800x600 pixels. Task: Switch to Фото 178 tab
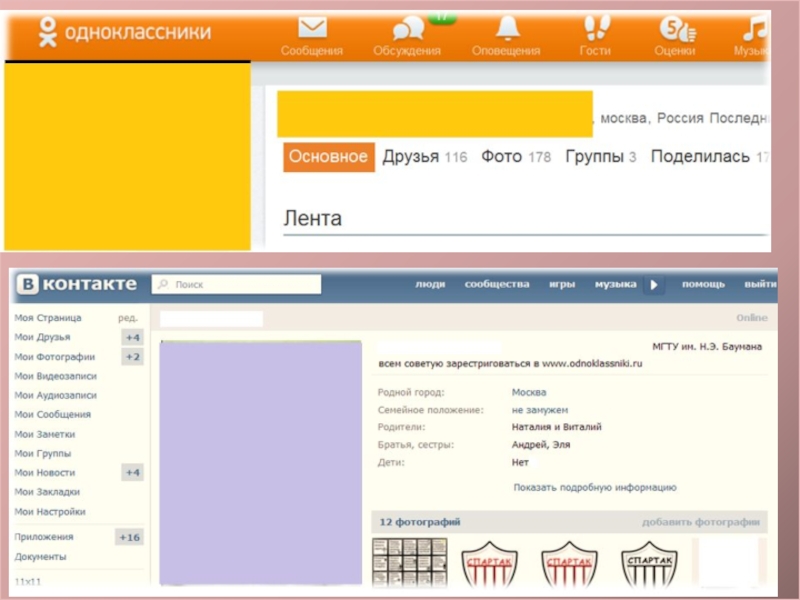tap(516, 157)
